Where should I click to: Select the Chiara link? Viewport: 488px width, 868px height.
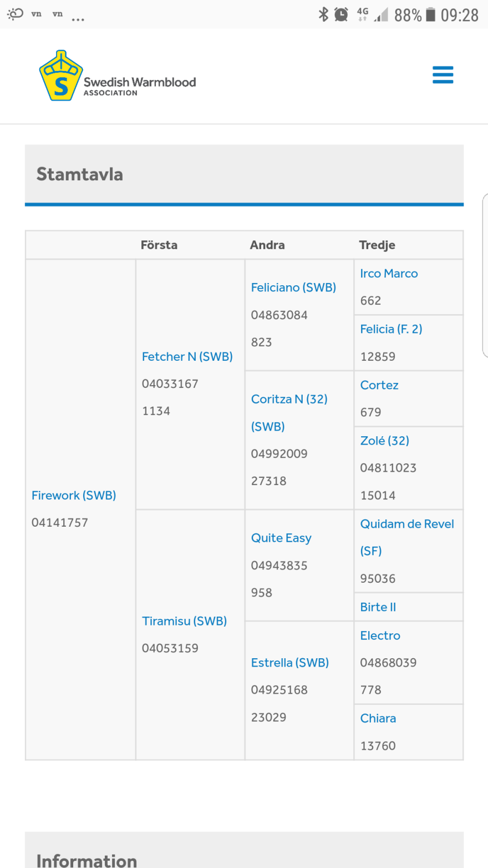pyautogui.click(x=378, y=718)
